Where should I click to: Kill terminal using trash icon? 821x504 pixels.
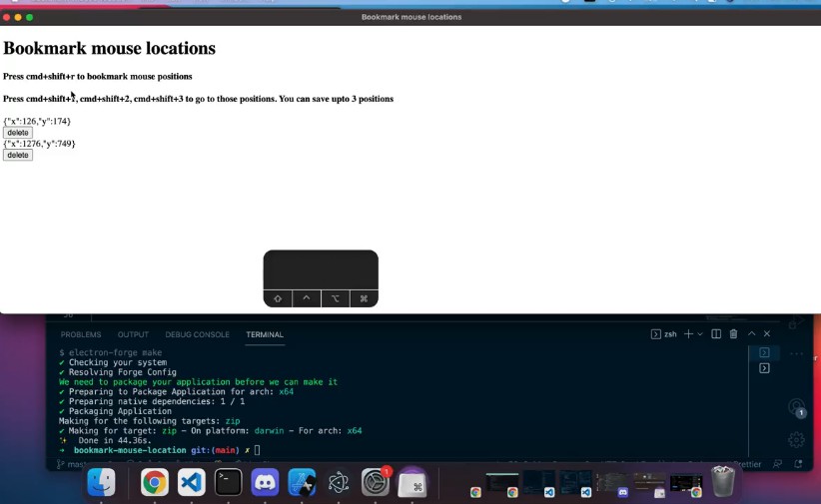tap(733, 334)
